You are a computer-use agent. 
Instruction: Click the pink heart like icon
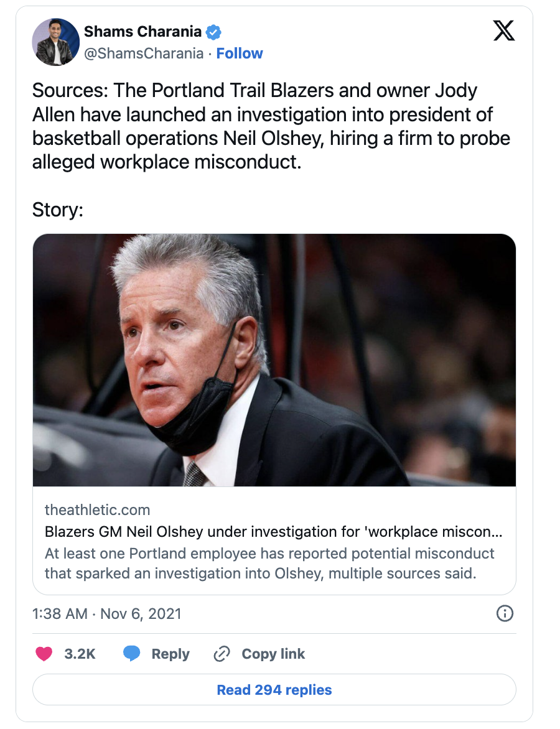(44, 654)
